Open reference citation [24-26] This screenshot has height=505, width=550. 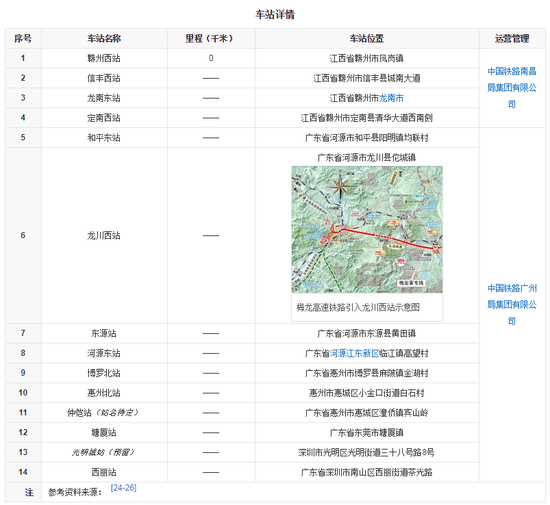[123, 488]
